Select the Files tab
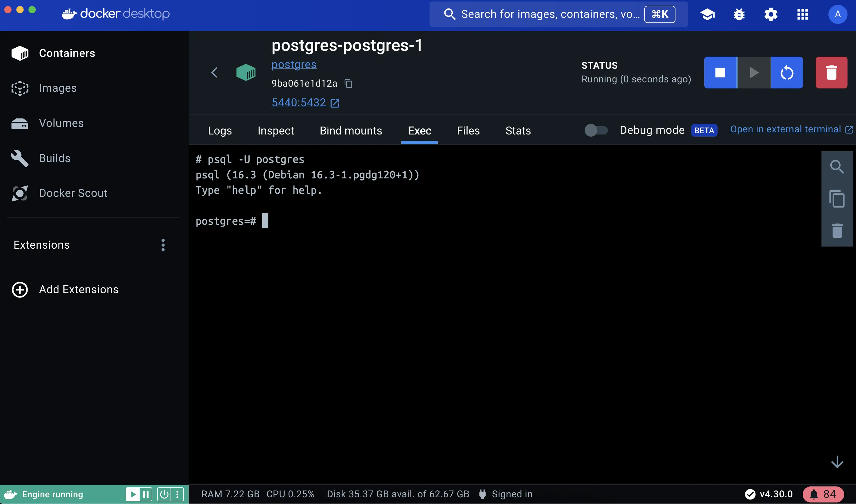The width and height of the screenshot is (856, 504). pyautogui.click(x=468, y=131)
